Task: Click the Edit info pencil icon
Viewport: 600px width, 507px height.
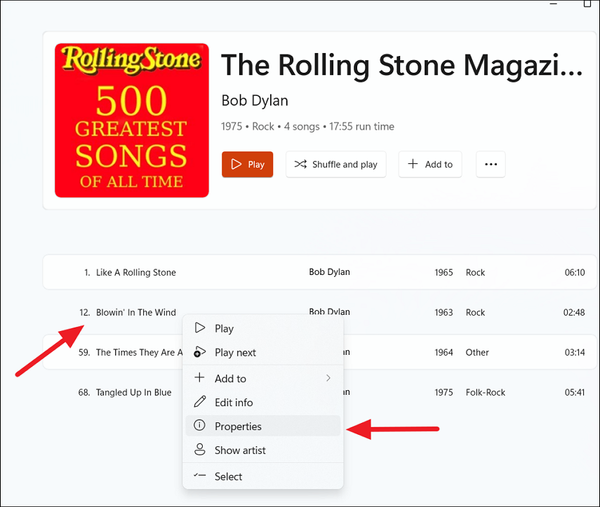Action: point(199,402)
